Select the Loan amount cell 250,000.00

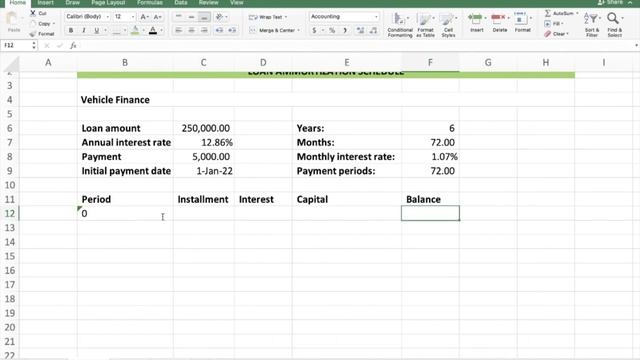pyautogui.click(x=204, y=128)
